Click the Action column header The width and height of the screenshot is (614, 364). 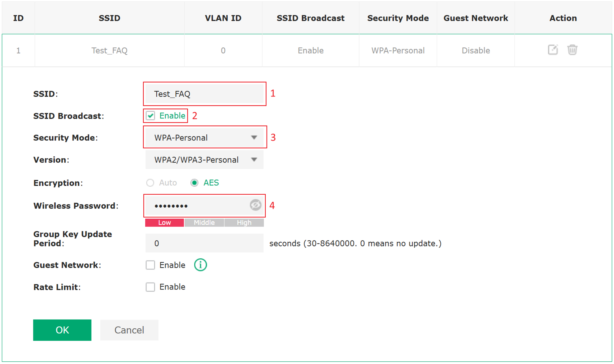coord(563,18)
